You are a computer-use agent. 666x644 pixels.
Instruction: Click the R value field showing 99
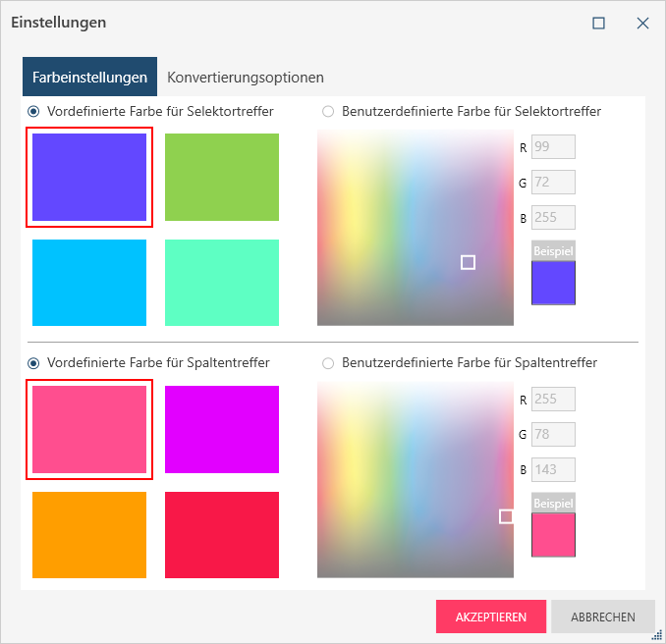pyautogui.click(x=553, y=147)
